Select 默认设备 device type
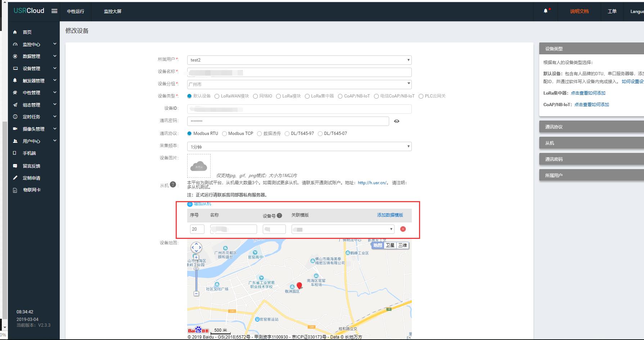The height and width of the screenshot is (340, 644). (189, 96)
